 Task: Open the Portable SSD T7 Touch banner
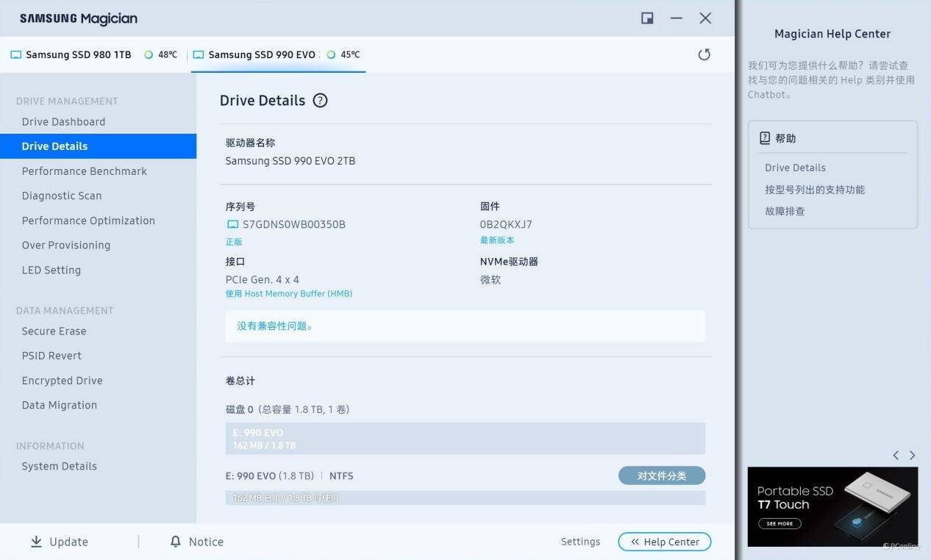[x=832, y=506]
